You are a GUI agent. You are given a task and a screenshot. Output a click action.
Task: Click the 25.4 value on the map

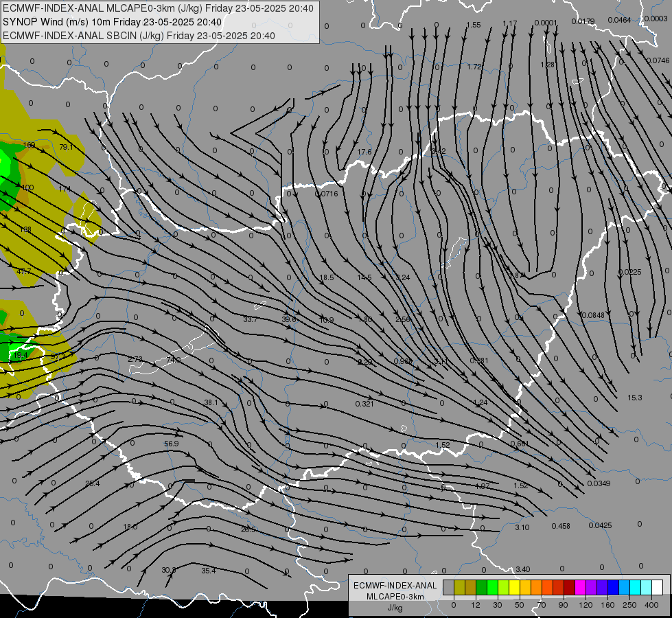point(93,484)
